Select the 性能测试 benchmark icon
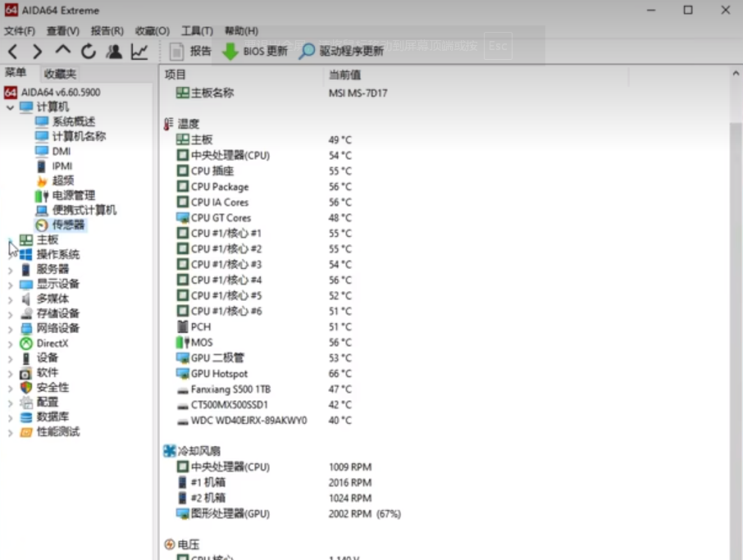Viewport: 743px width, 560px height. [x=26, y=432]
